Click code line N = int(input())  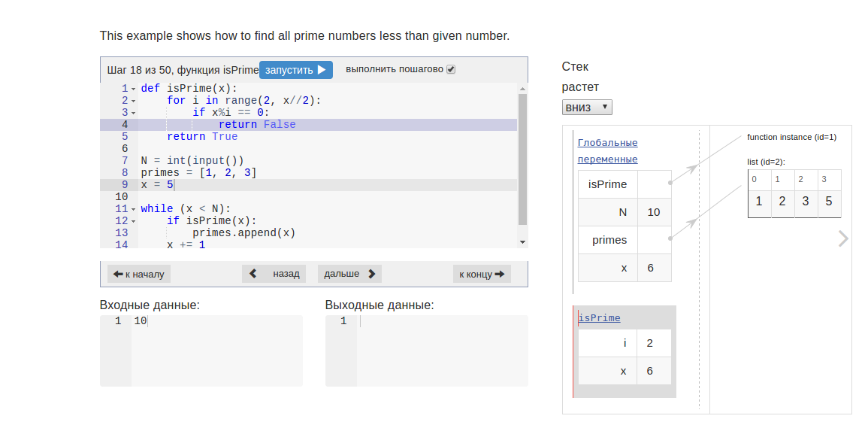(x=192, y=161)
